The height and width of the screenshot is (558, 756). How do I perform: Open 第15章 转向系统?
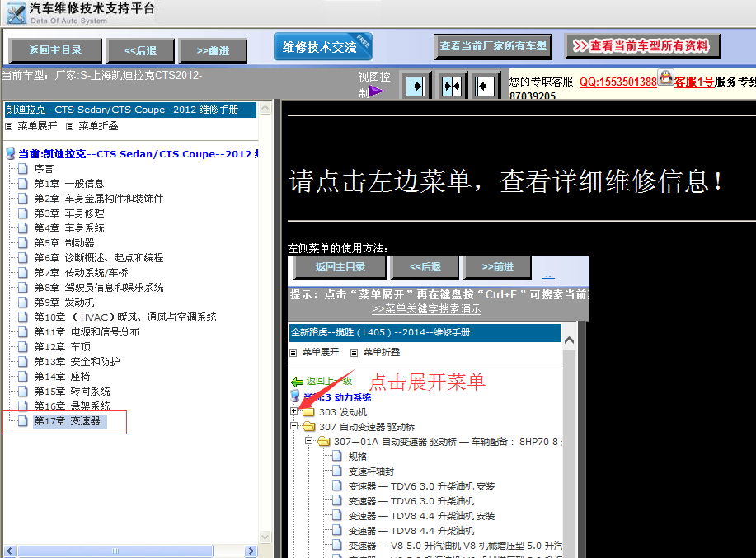(x=72, y=392)
